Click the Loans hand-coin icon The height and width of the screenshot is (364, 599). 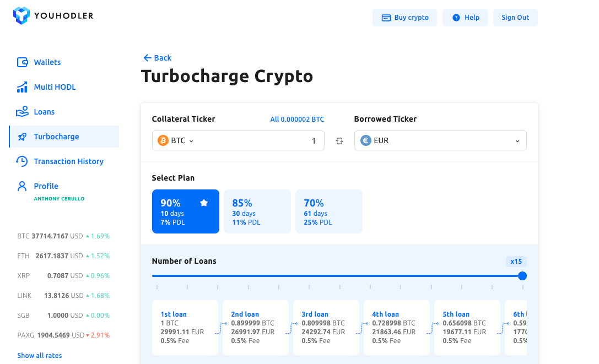(22, 112)
